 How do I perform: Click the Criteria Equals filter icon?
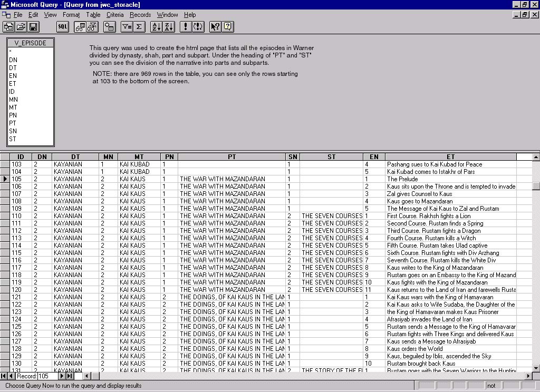[127, 26]
